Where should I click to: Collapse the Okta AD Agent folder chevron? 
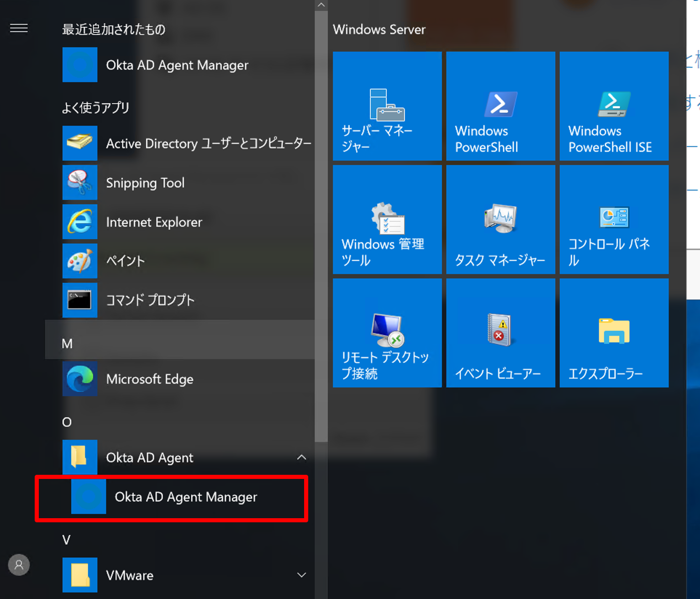click(x=301, y=457)
